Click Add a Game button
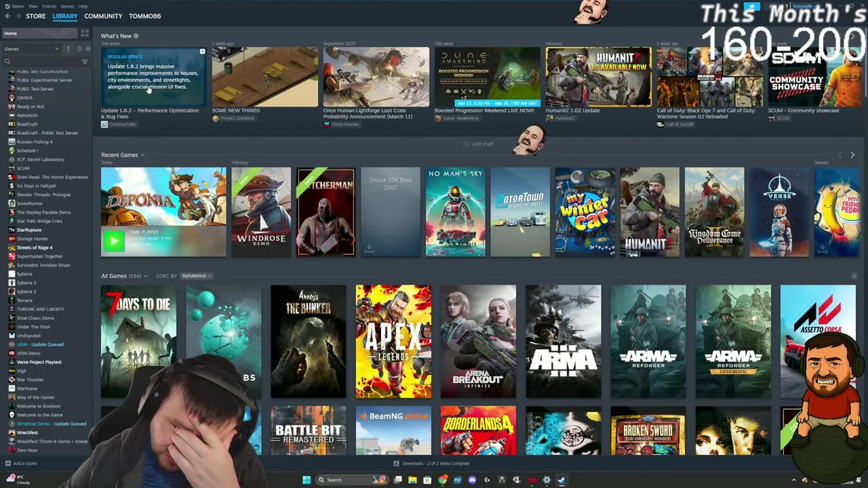The width and height of the screenshot is (868, 488). [x=21, y=464]
